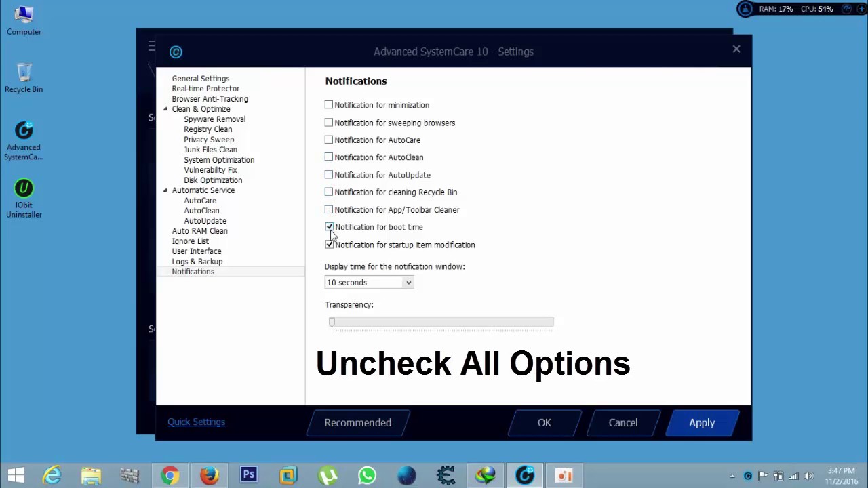The image size is (868, 488).
Task: Open General Settings section
Action: tap(201, 79)
